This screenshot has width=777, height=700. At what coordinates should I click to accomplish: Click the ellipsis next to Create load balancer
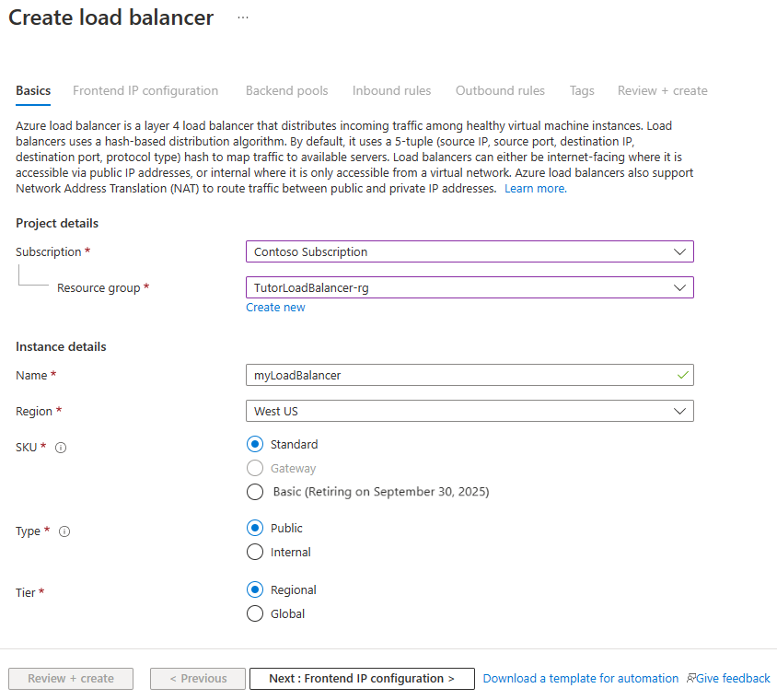(x=242, y=17)
